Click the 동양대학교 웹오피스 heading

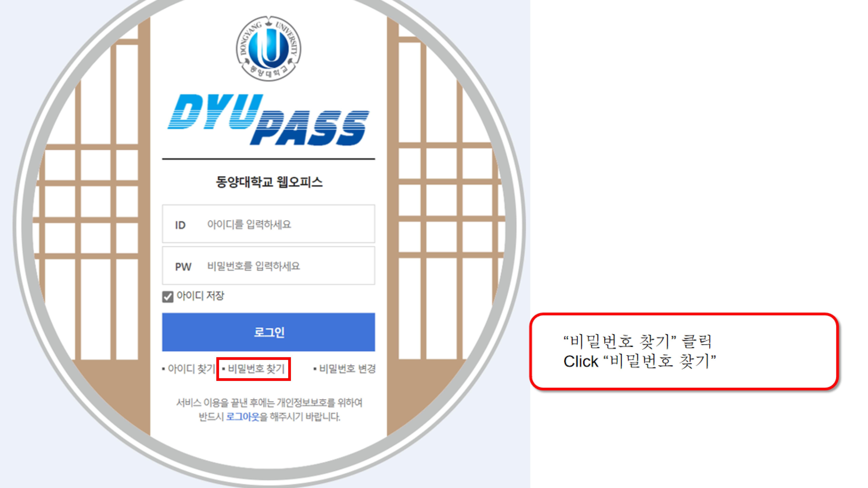tap(269, 182)
